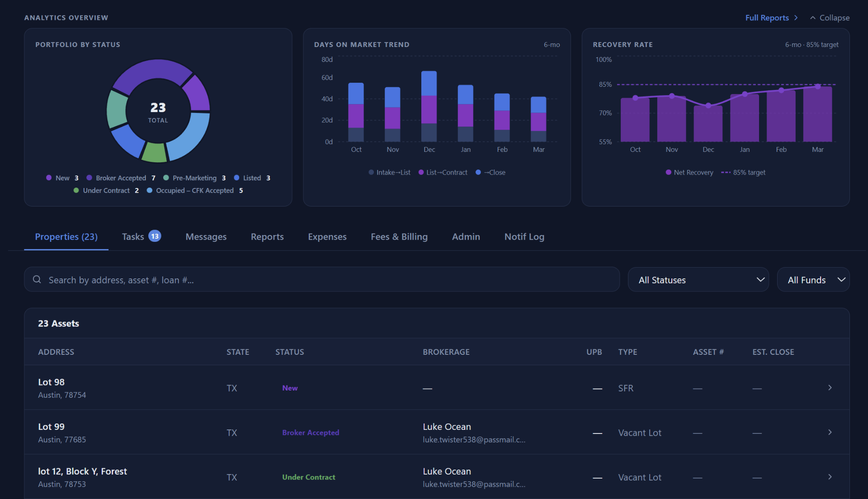
Task: Sort by EST. CLOSE column header
Action: 773,352
